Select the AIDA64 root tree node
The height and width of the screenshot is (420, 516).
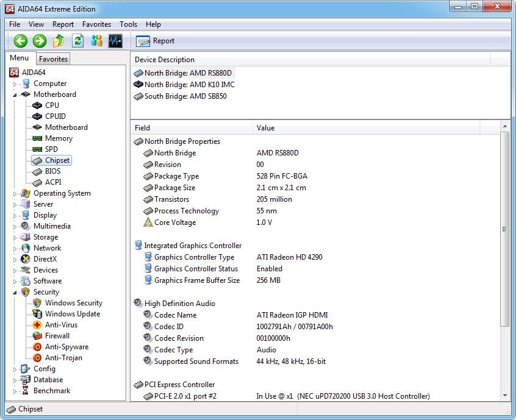click(x=27, y=73)
